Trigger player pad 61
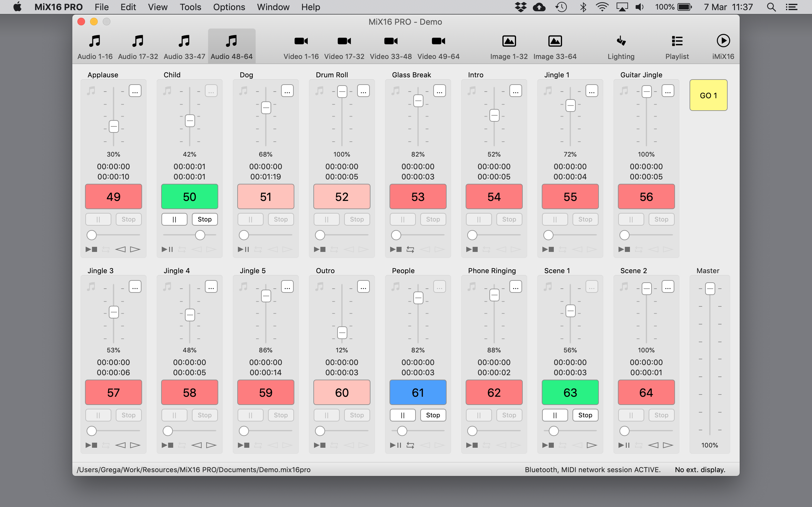This screenshot has width=812, height=507. pyautogui.click(x=418, y=392)
